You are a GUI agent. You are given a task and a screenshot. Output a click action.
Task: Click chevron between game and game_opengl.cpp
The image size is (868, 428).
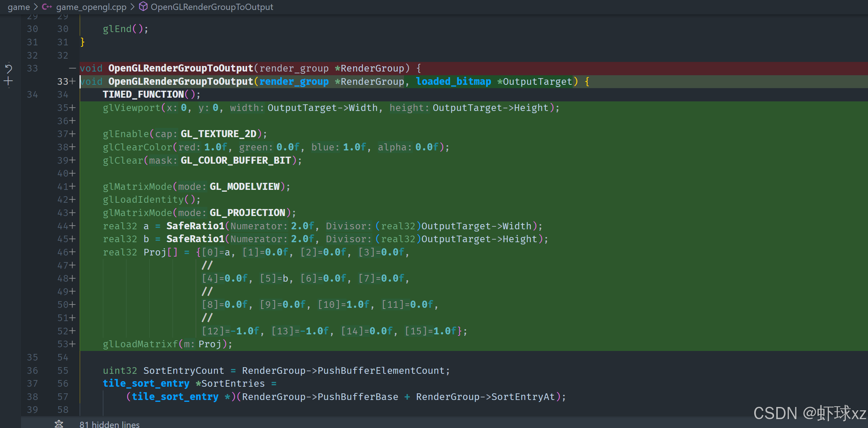pos(36,7)
